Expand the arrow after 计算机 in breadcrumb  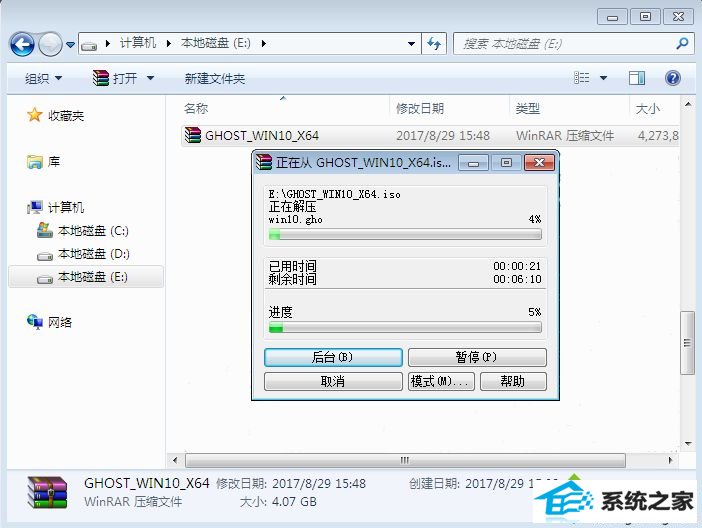point(168,43)
